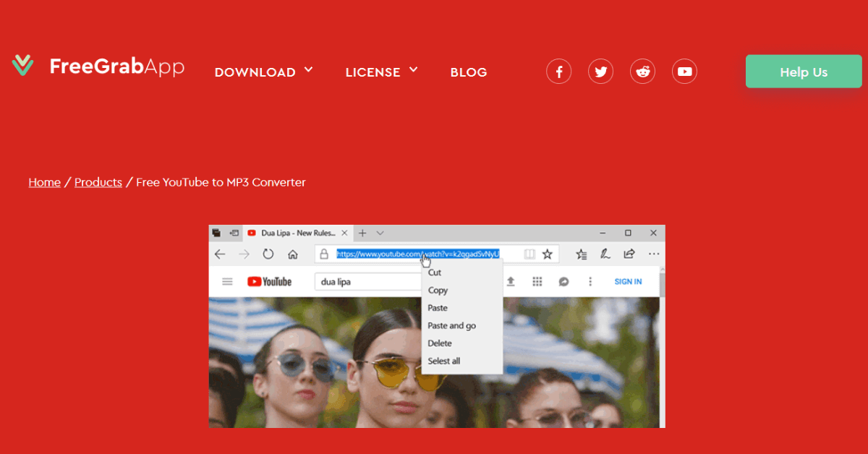868x454 pixels.
Task: Visit the Reddit social icon
Action: point(642,72)
